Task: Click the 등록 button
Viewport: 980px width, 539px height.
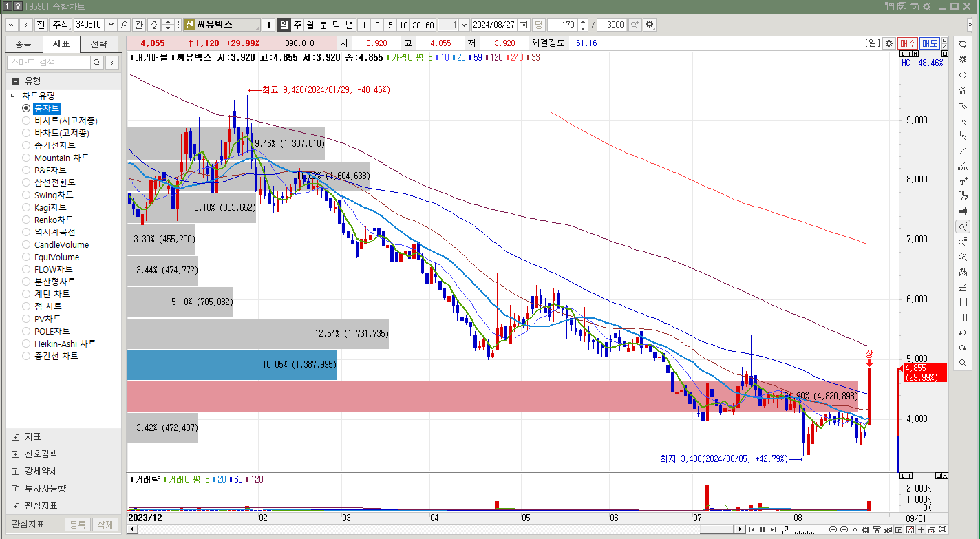Action: (78, 525)
